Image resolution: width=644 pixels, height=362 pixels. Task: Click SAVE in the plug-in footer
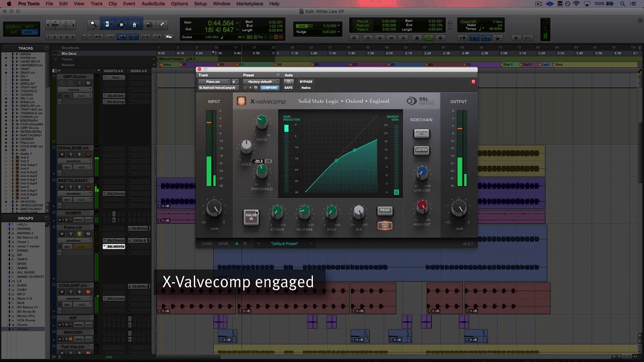[x=223, y=244]
